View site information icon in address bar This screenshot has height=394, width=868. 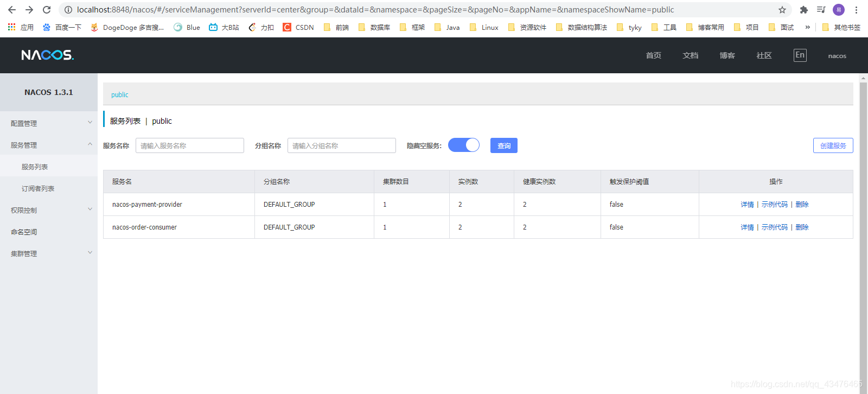pyautogui.click(x=68, y=10)
